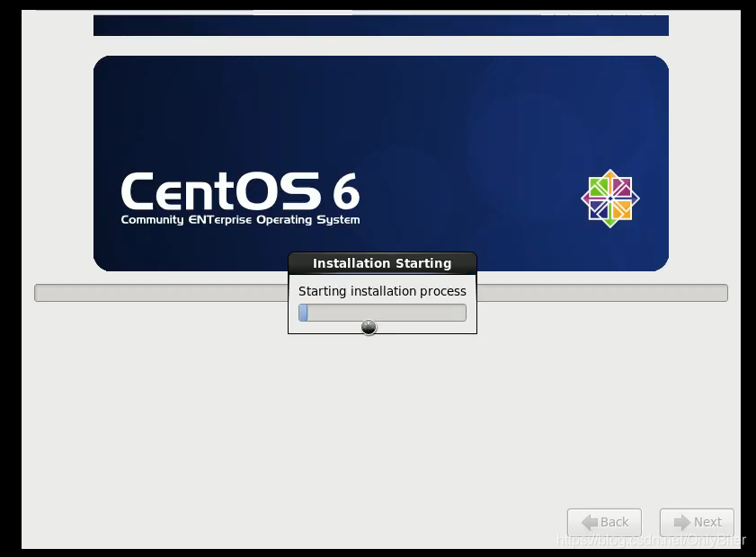This screenshot has width=756, height=557.
Task: Click the CentOS pinwheel logo icon
Action: point(609,198)
